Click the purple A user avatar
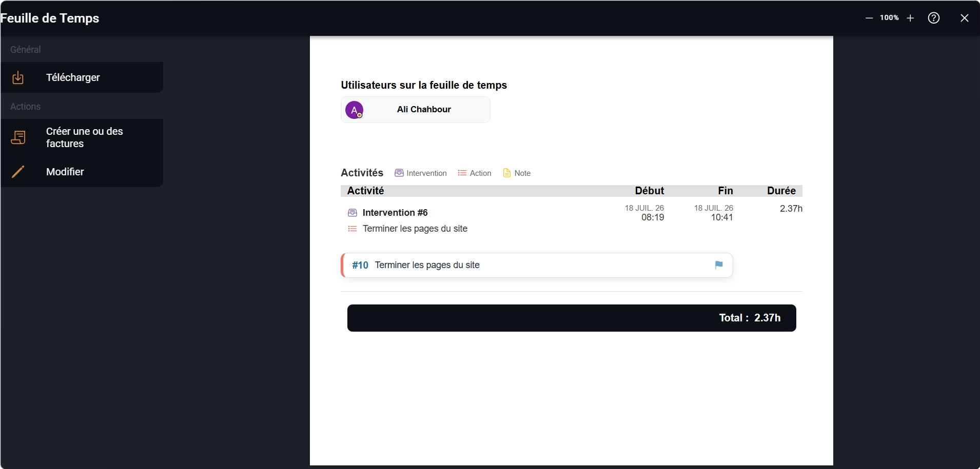 coord(354,110)
